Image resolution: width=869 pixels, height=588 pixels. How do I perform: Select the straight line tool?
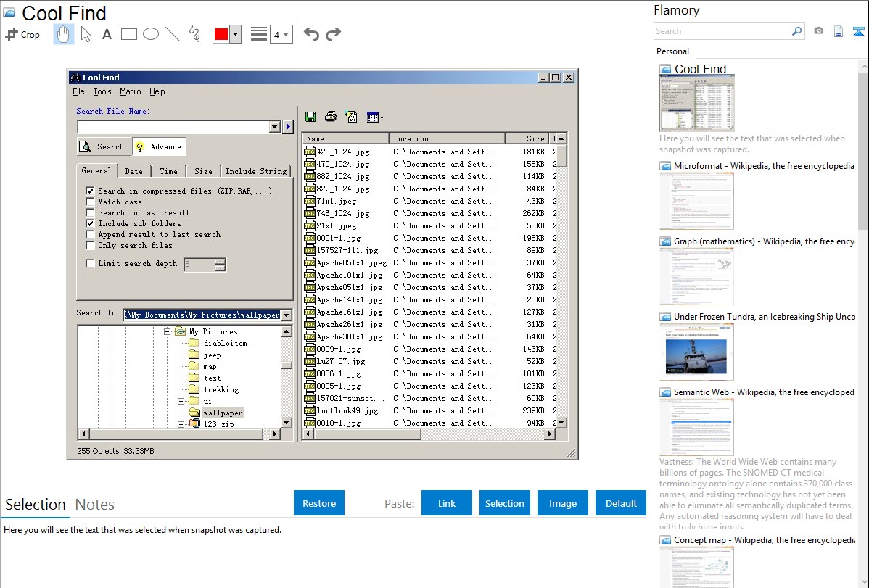point(173,34)
